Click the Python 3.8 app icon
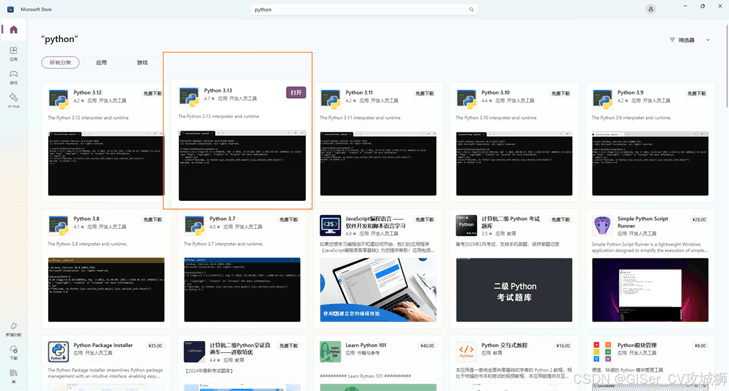Screen dimensions: 729x391 point(59,225)
